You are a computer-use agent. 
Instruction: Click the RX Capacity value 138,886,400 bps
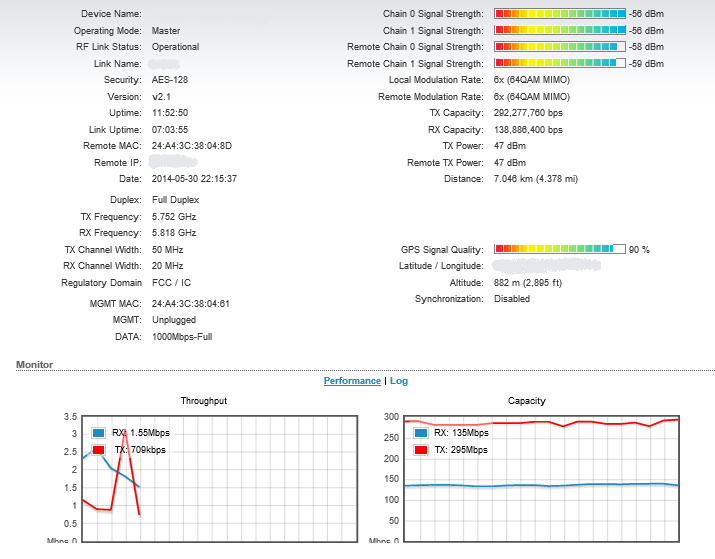528,130
